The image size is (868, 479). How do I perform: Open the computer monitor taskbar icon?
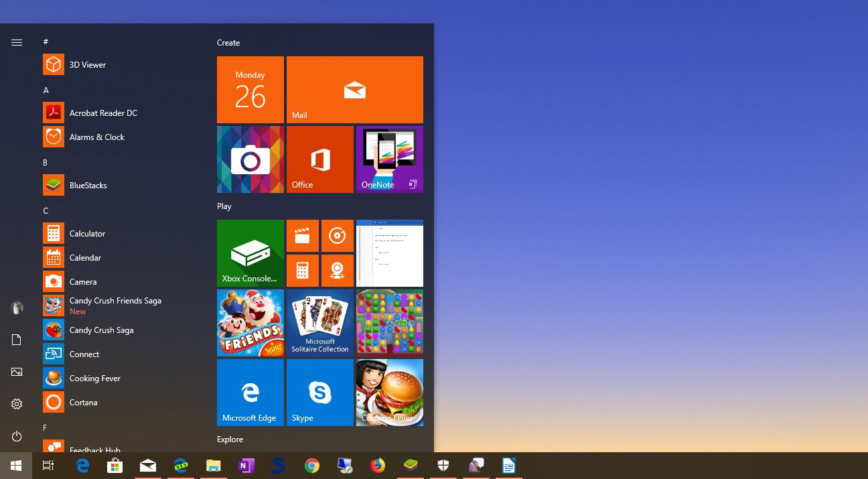[345, 466]
